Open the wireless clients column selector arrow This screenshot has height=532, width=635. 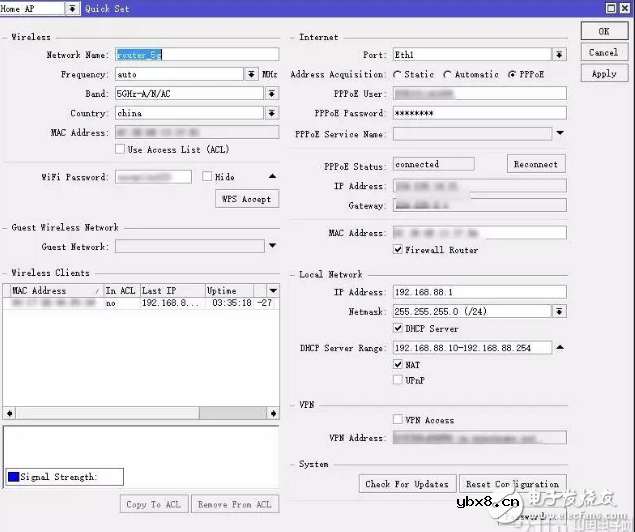[273, 290]
